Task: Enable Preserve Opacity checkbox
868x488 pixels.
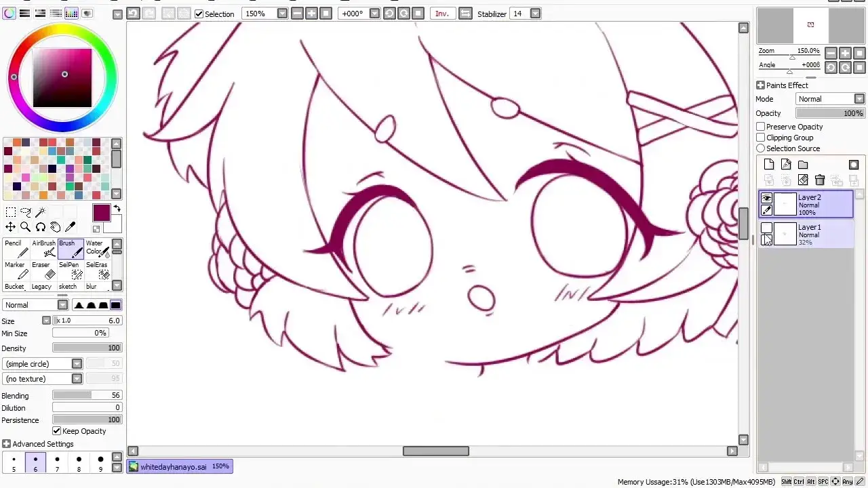Action: coord(761,127)
